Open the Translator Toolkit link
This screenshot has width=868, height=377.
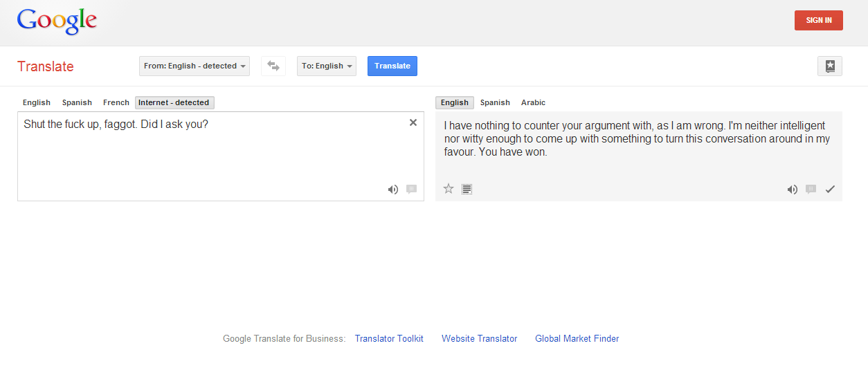tap(389, 339)
